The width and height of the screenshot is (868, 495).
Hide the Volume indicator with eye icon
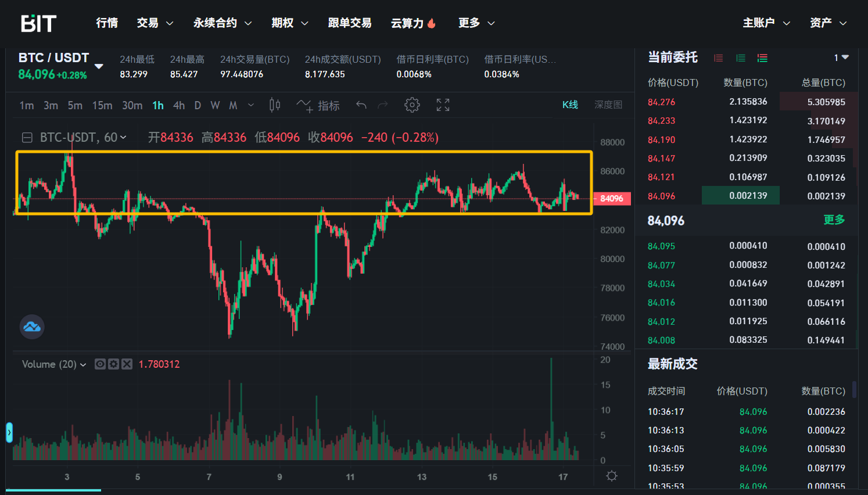tap(101, 364)
